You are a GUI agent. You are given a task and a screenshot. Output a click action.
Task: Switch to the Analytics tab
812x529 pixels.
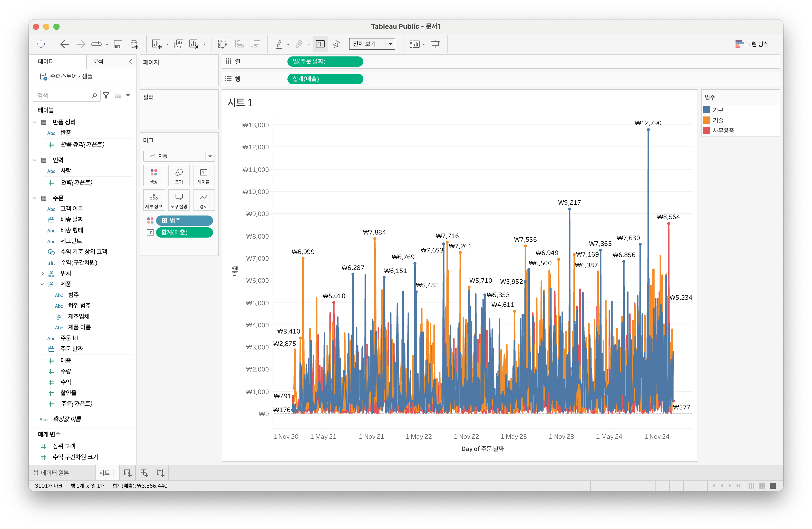[x=98, y=61]
